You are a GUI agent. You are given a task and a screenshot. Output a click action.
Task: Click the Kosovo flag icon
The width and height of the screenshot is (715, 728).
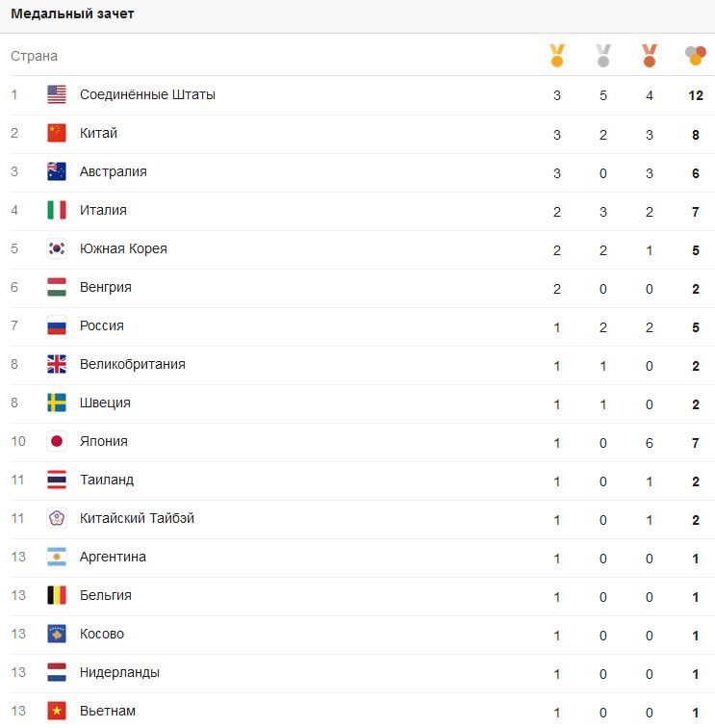(57, 635)
